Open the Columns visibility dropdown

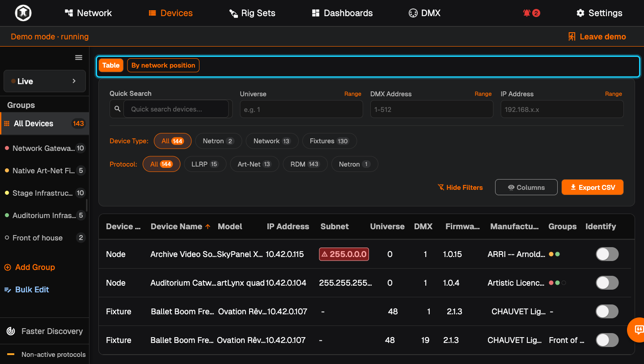click(526, 188)
